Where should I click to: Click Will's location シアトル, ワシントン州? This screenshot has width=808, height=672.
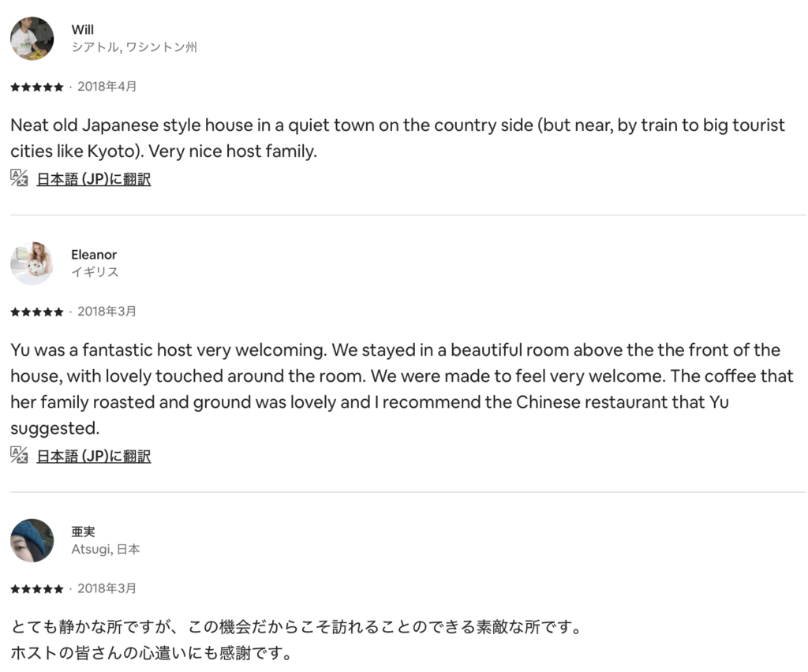134,47
